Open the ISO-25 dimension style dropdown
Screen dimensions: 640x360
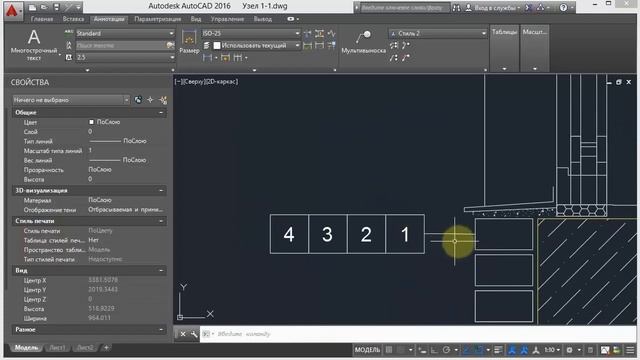click(251, 33)
